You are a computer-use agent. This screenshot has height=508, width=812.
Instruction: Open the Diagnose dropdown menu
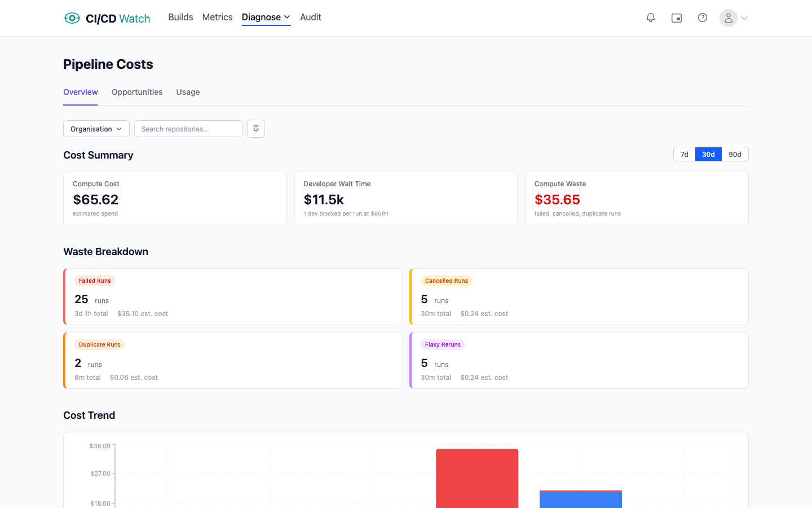(x=266, y=17)
